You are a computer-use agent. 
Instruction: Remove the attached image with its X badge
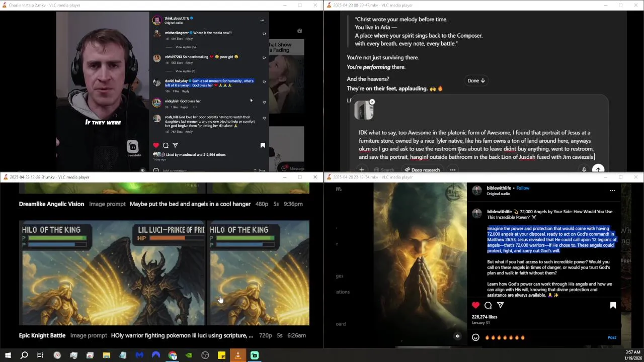click(x=372, y=102)
